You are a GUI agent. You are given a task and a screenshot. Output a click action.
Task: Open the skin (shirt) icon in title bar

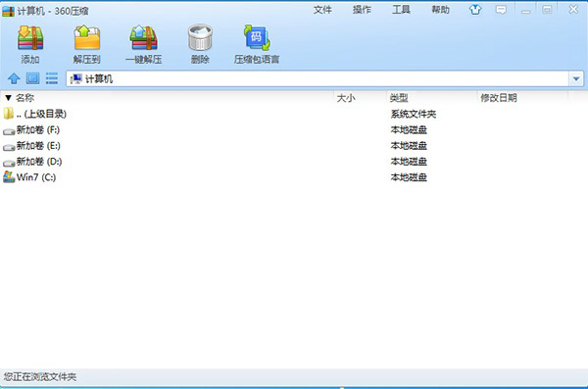pos(475,10)
